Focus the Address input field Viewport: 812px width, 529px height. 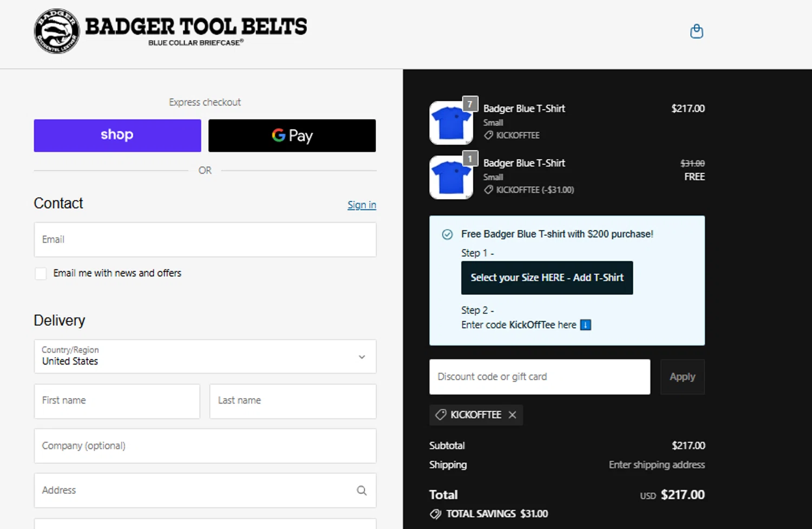tap(205, 491)
